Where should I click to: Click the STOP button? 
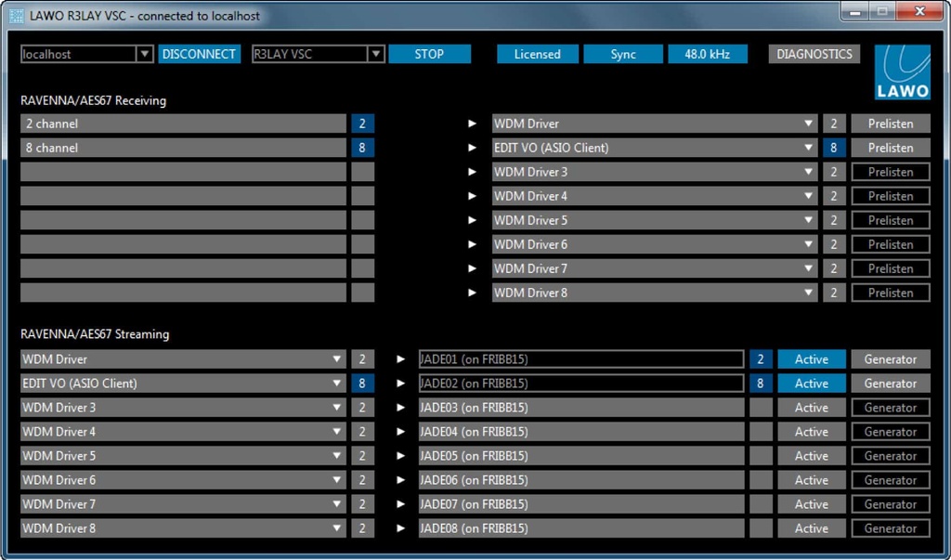(429, 54)
